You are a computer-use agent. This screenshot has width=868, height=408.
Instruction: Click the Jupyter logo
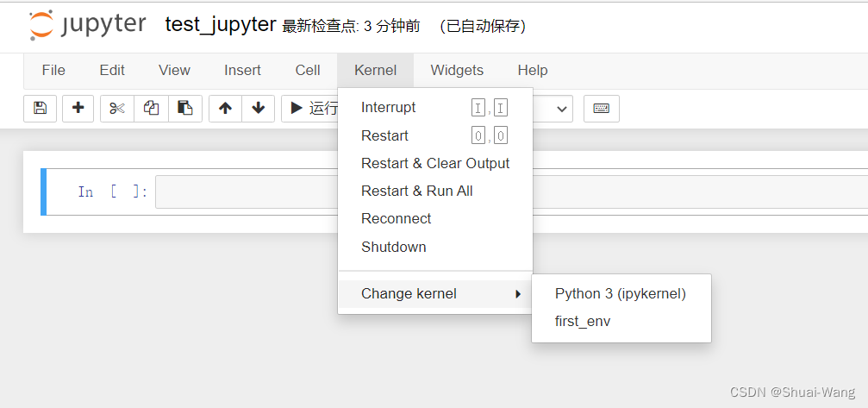pyautogui.click(x=87, y=26)
